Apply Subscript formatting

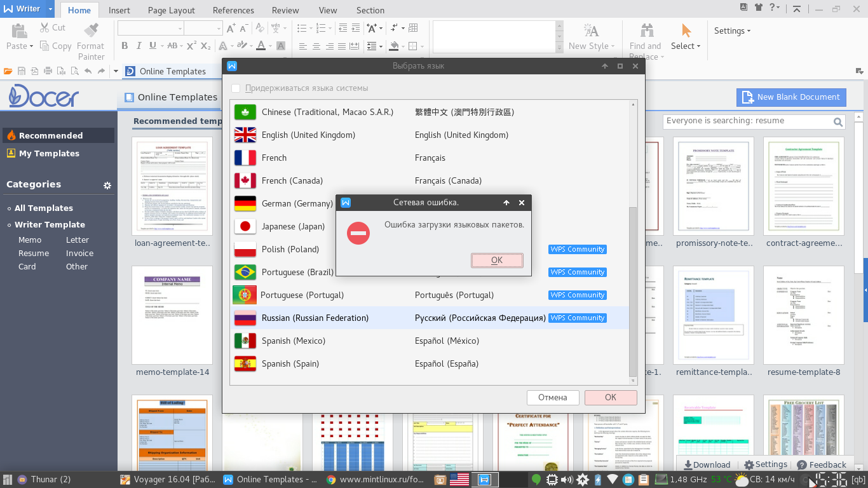pos(205,46)
